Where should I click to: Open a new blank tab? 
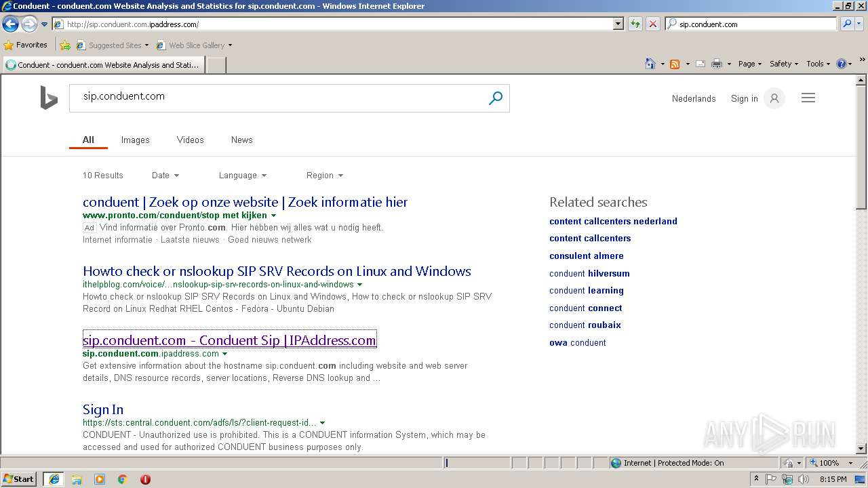216,65
